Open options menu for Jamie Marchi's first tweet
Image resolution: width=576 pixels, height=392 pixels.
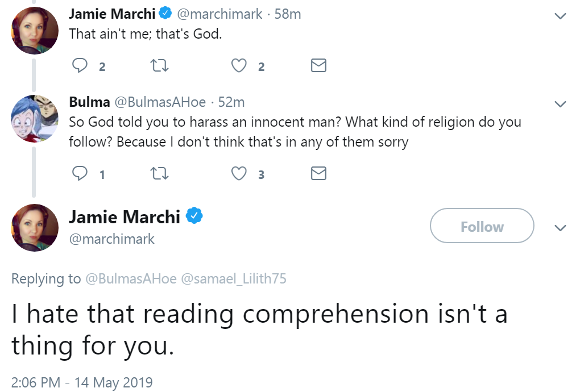[560, 16]
